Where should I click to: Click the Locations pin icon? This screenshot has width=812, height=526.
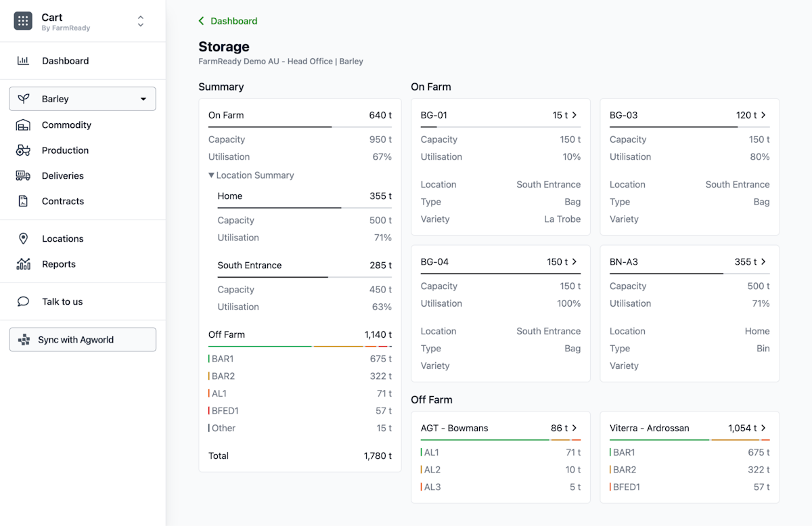point(23,239)
